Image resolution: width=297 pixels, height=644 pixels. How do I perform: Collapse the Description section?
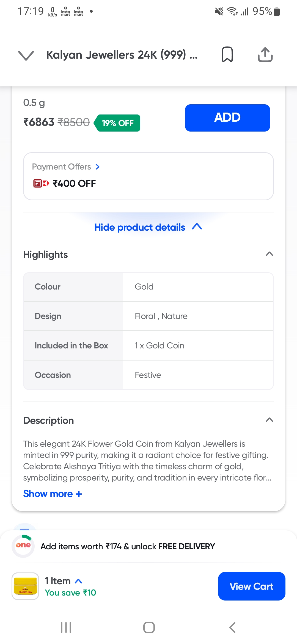(x=269, y=420)
